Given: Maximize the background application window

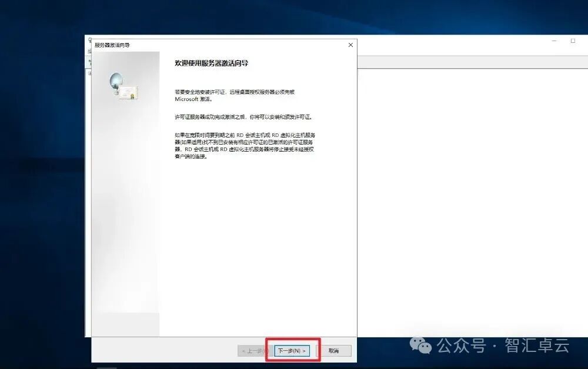Looking at the screenshot, I should click(x=573, y=40).
